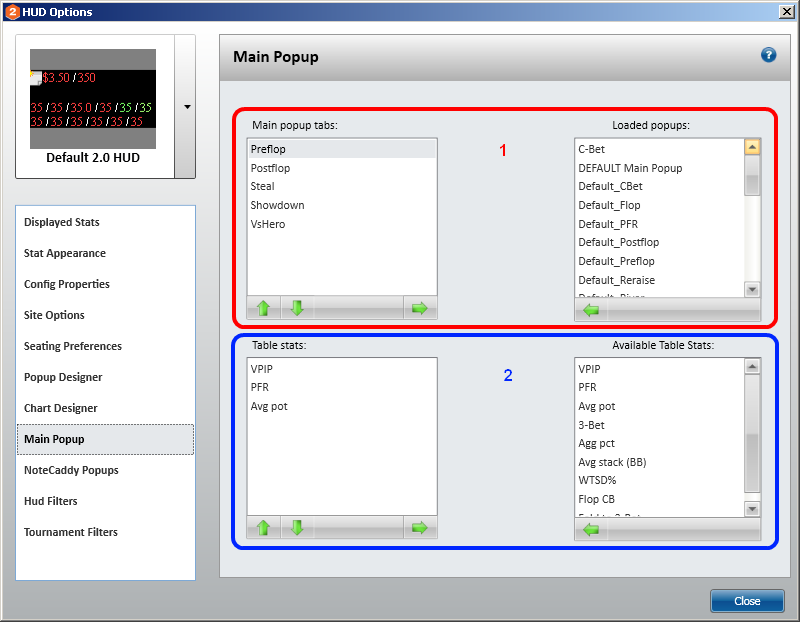
Task: Select WTSD% in Available Table Stats
Action: pos(660,480)
